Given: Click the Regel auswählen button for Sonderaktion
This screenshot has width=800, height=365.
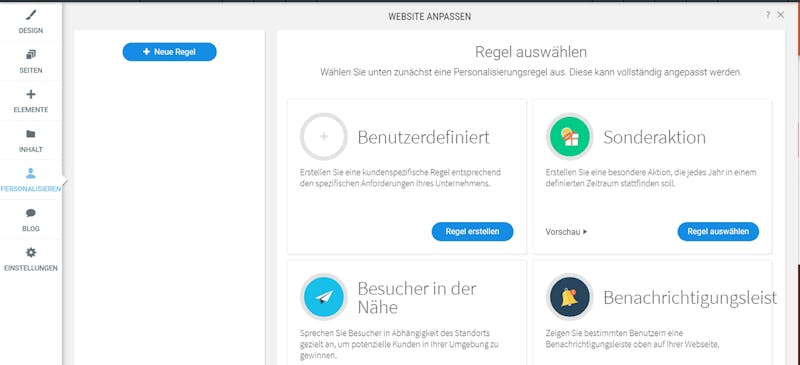Looking at the screenshot, I should point(718,231).
